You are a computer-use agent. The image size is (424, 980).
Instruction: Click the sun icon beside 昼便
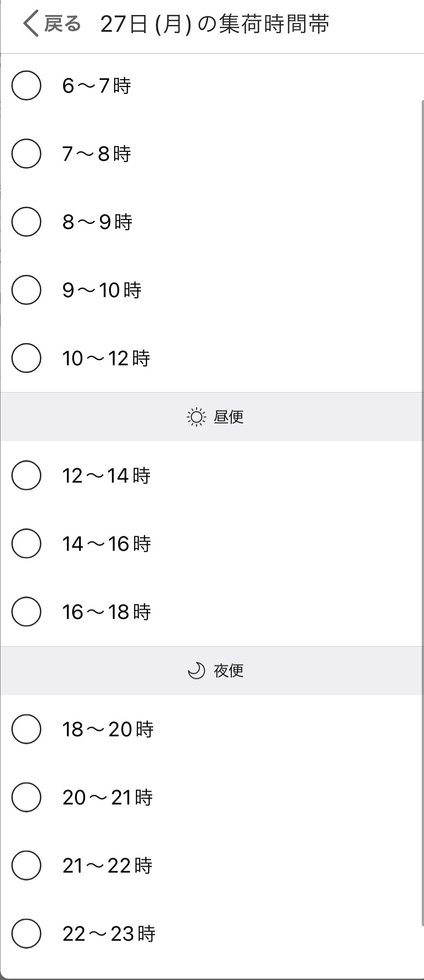[196, 417]
